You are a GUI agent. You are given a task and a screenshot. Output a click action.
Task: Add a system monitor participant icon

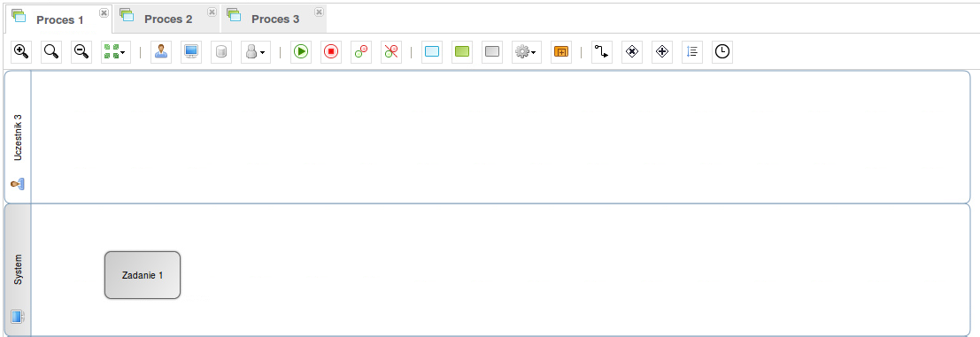191,52
